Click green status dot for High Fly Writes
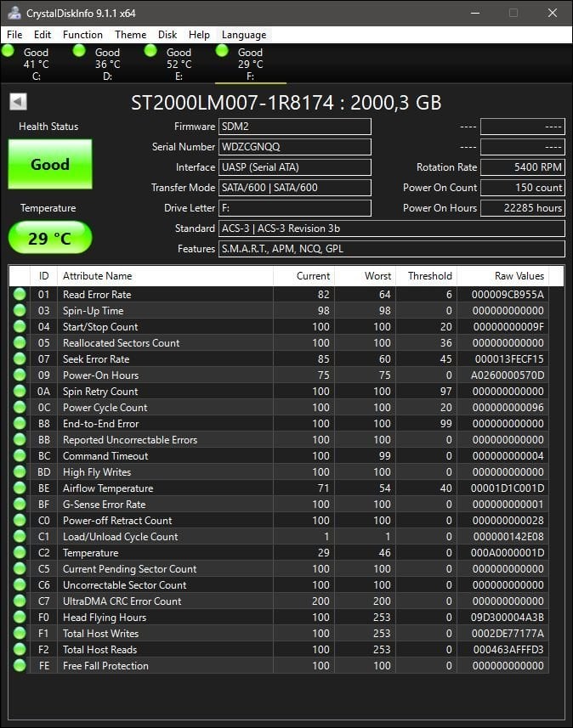573x728 pixels. click(20, 472)
